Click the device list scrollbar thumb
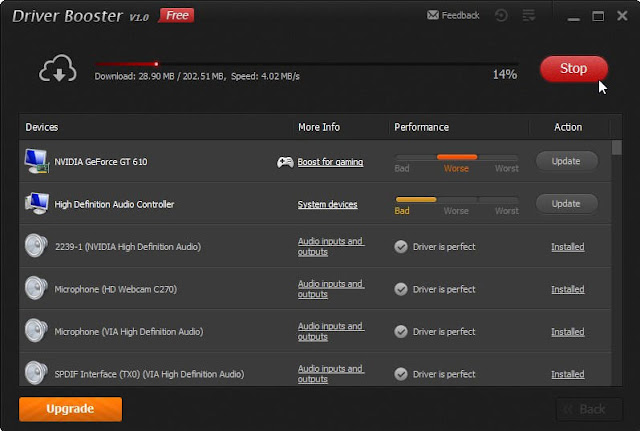The height and width of the screenshot is (431, 640). [x=617, y=148]
